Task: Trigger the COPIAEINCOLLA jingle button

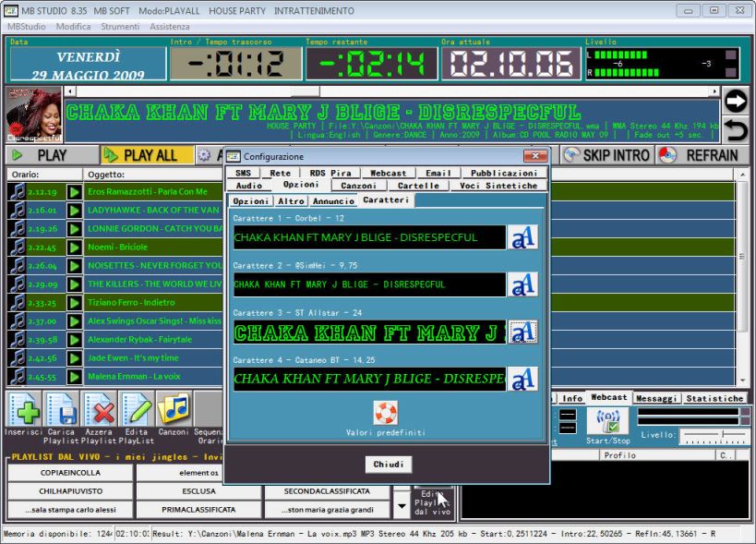Action: click(70, 473)
